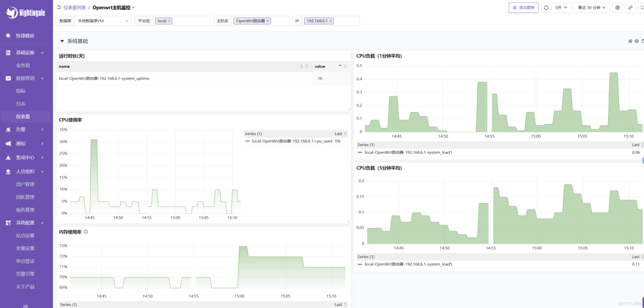Open 指标 in the sidebar menu

(x=21, y=91)
